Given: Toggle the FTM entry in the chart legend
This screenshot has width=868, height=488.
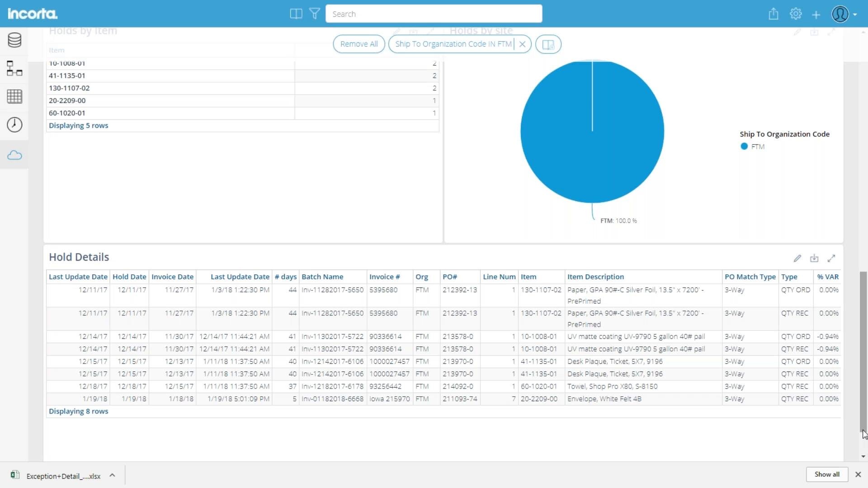Looking at the screenshot, I should [x=757, y=146].
